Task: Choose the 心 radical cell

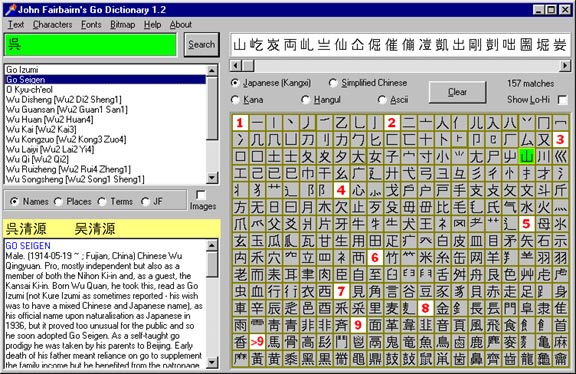Action: click(x=358, y=190)
